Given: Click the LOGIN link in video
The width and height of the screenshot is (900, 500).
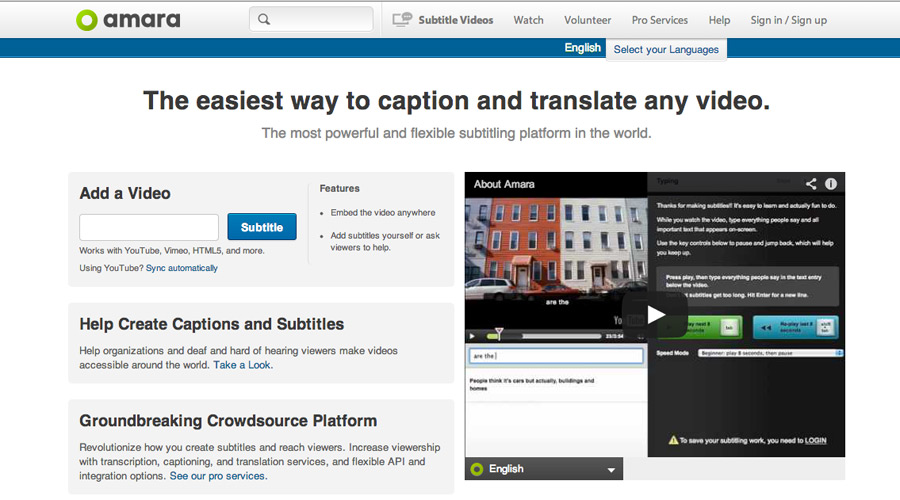Looking at the screenshot, I should (x=815, y=441).
